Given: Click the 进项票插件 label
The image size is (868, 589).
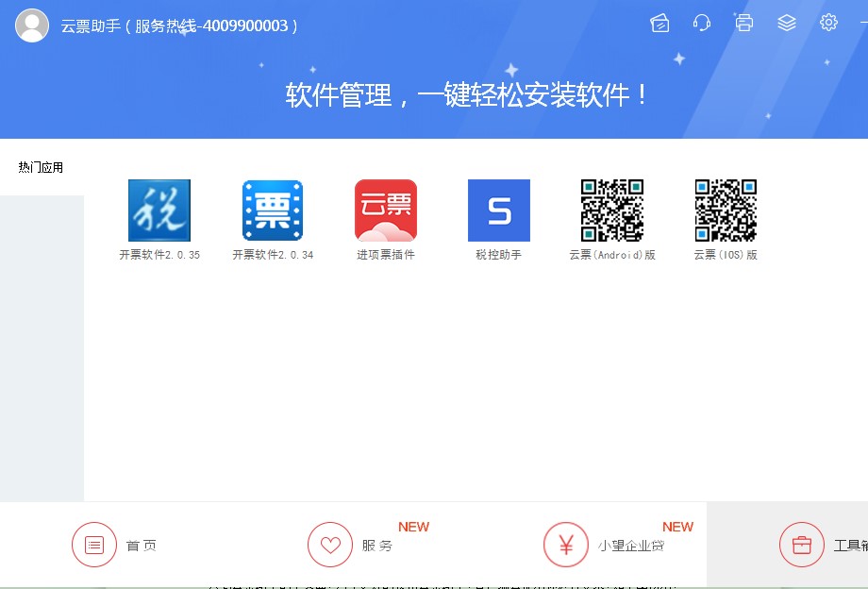Looking at the screenshot, I should click(386, 255).
